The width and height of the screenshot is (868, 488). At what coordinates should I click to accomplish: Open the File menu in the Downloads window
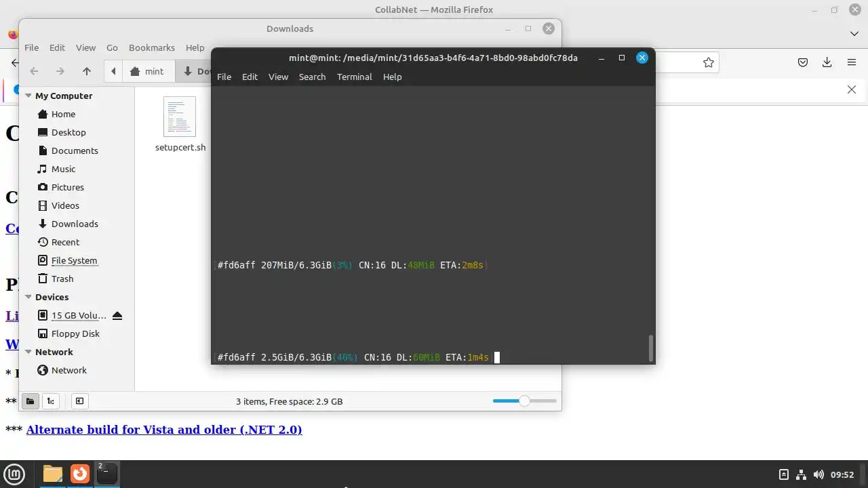click(32, 47)
